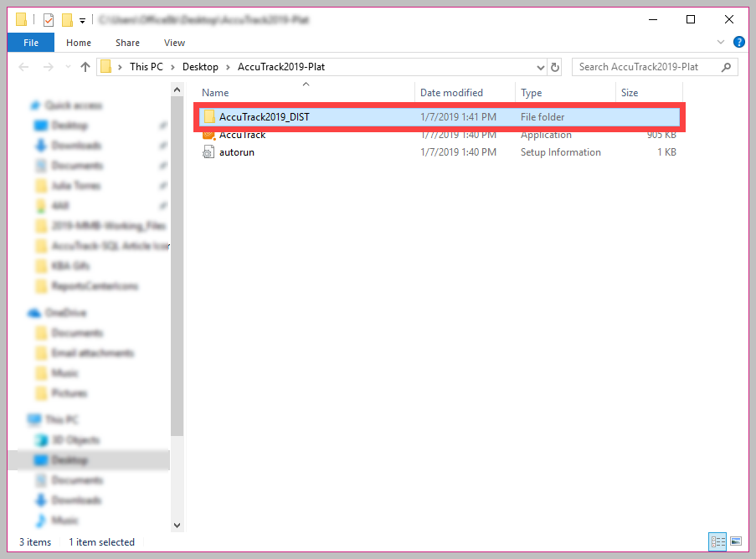Open the Recent locations dropdown arrow
This screenshot has width=756, height=559.
[68, 67]
